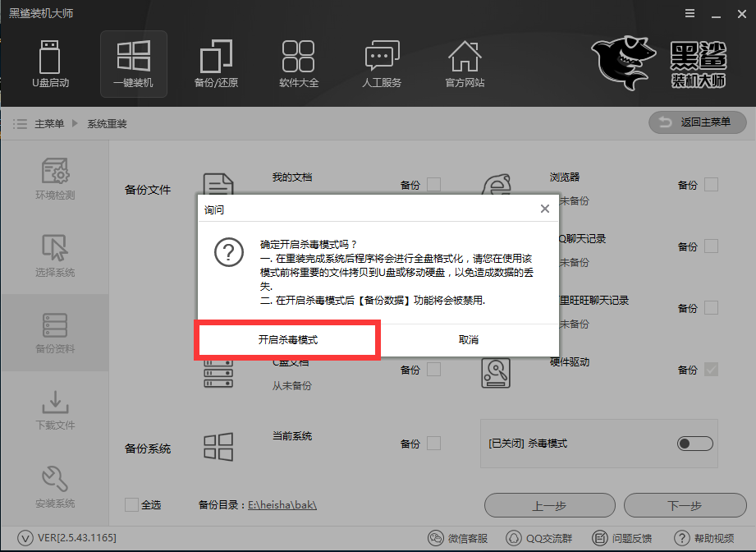The height and width of the screenshot is (552, 756).
Task: Open 微信客服 in status bar
Action: click(458, 538)
